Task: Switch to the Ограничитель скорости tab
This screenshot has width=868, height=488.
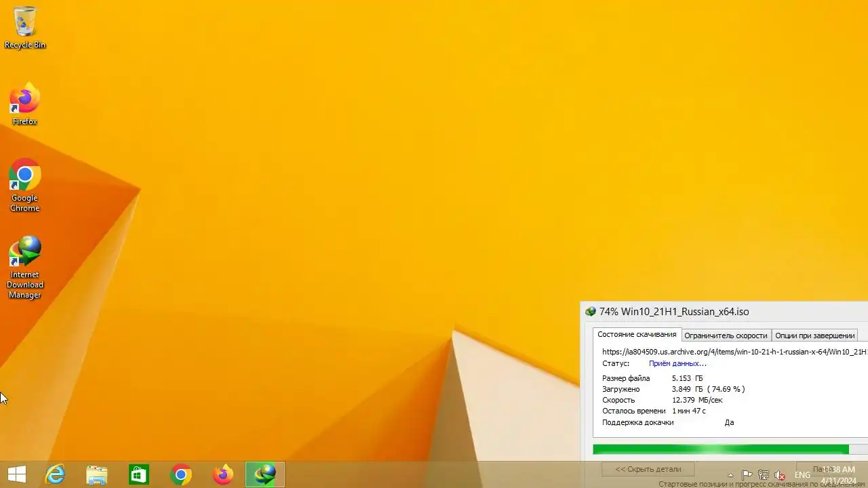Action: [726, 335]
